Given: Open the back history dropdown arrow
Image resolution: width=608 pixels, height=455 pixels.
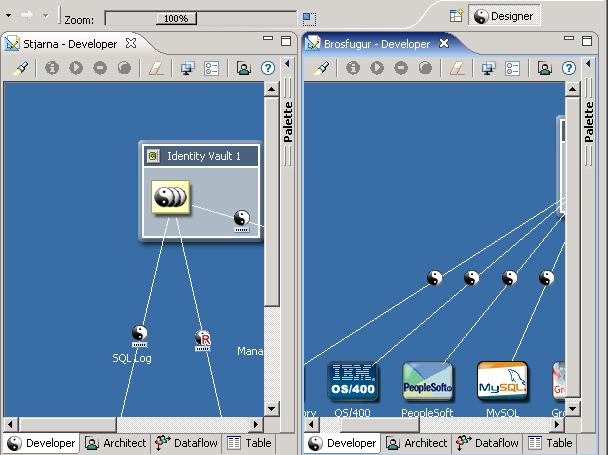Looking at the screenshot, I should pos(8,16).
